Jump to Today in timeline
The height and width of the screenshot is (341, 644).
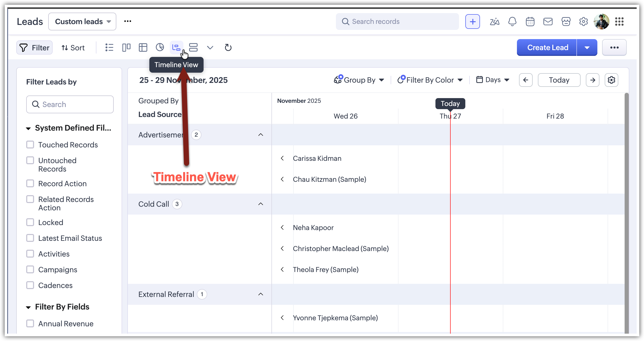tap(559, 80)
